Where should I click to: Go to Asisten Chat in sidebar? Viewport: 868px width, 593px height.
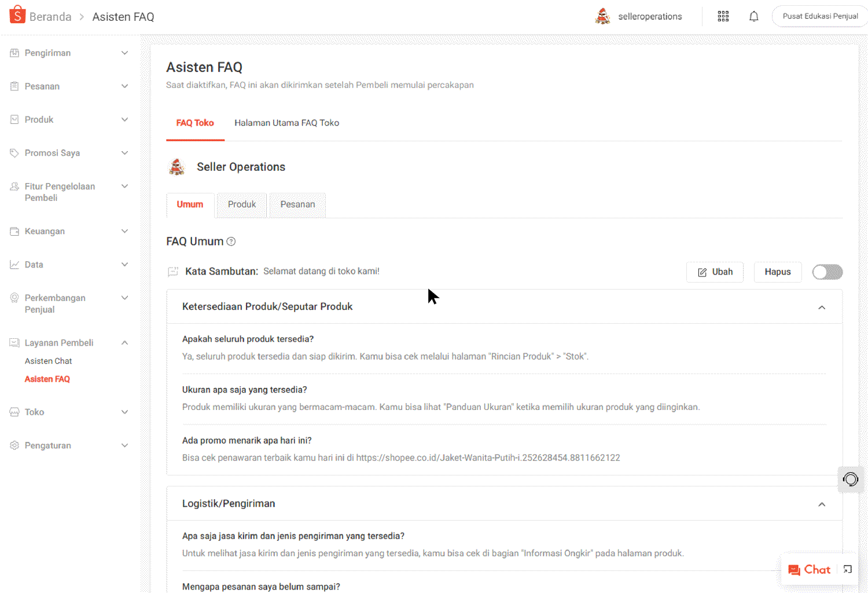[48, 361]
